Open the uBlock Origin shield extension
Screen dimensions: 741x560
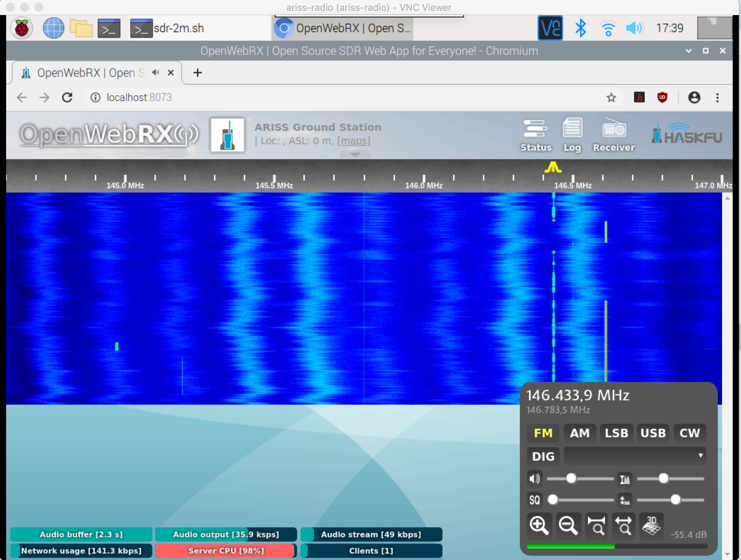662,97
